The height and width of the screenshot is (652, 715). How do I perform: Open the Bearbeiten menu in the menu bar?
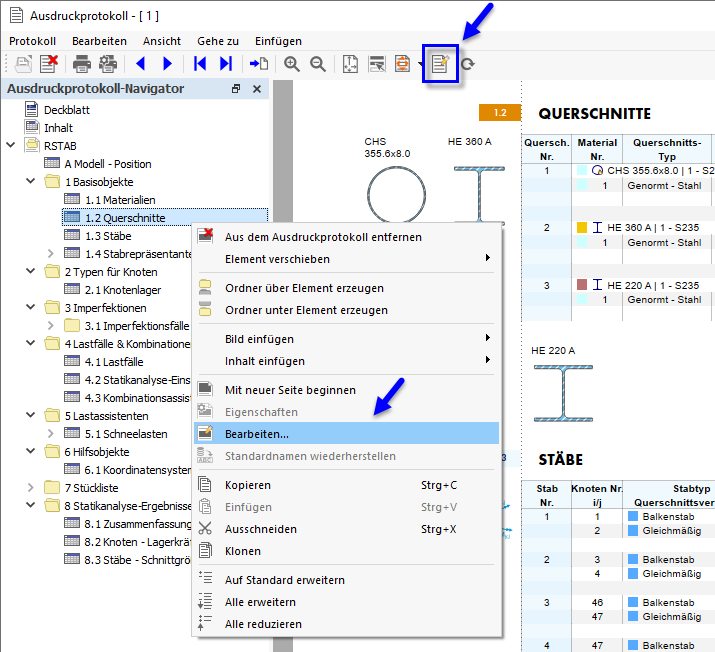[x=99, y=41]
